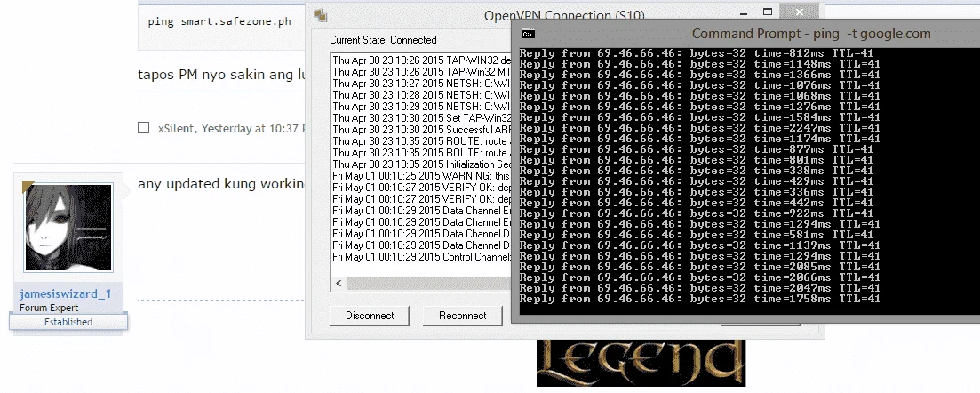Click the Command Prompt window title text
Screen dimensions: 980x393
[811, 34]
